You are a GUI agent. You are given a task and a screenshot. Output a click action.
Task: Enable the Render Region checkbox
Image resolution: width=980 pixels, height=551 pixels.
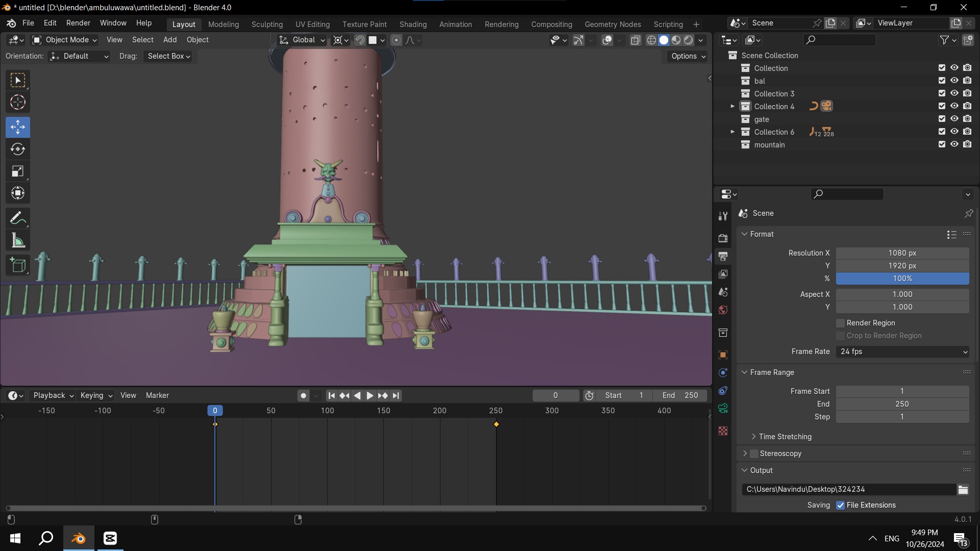[x=840, y=323]
